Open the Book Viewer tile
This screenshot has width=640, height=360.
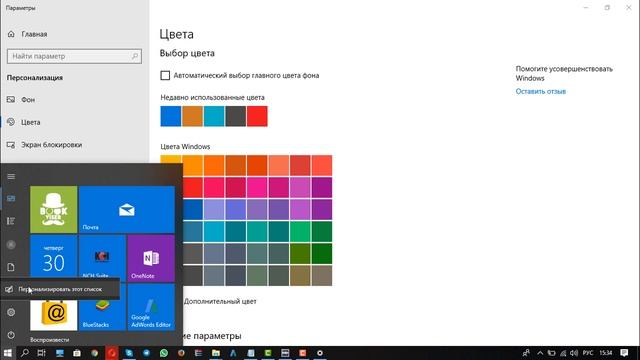pyautogui.click(x=53, y=209)
